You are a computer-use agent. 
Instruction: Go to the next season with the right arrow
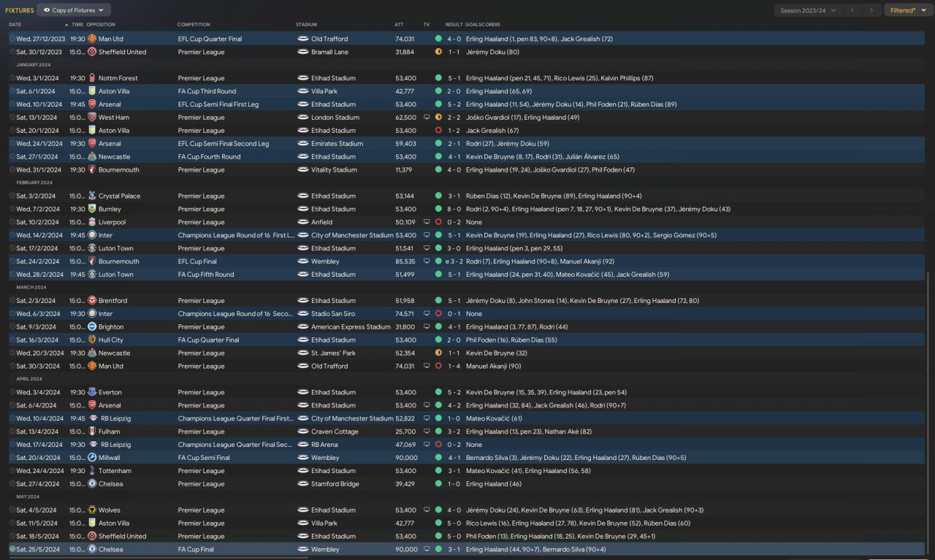point(871,10)
